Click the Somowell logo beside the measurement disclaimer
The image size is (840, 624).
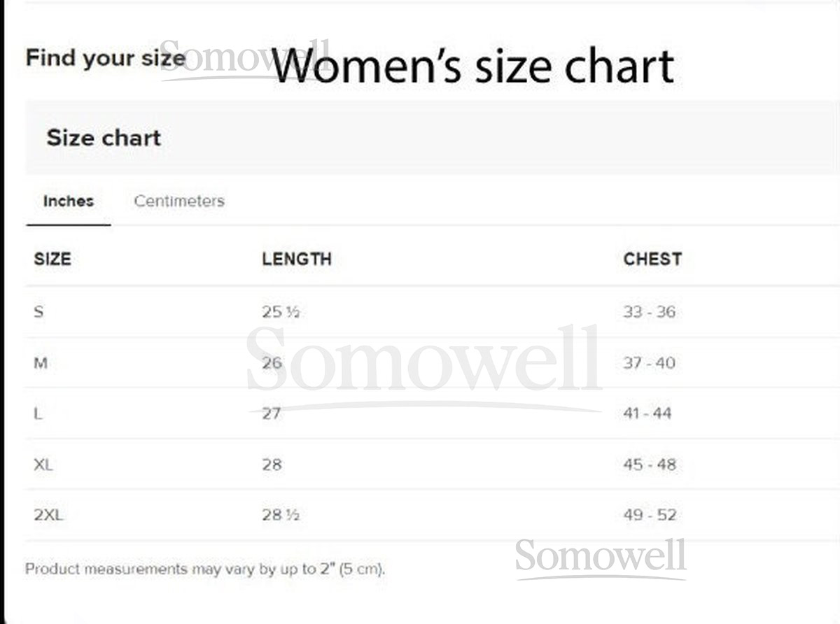[601, 558]
